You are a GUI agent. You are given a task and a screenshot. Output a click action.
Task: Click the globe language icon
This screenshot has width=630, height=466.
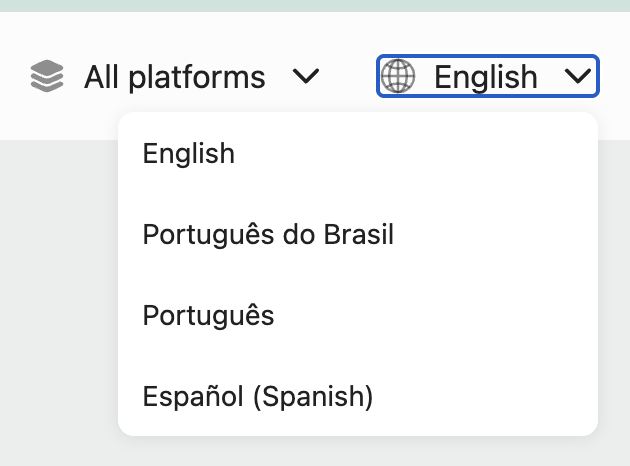coord(398,76)
